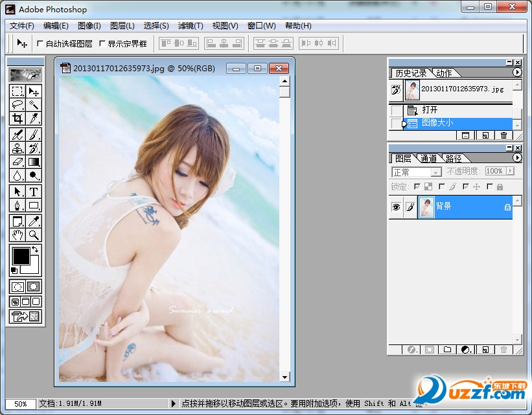Select the Eyedropper tool
Image resolution: width=532 pixels, height=415 pixels.
click(34, 221)
